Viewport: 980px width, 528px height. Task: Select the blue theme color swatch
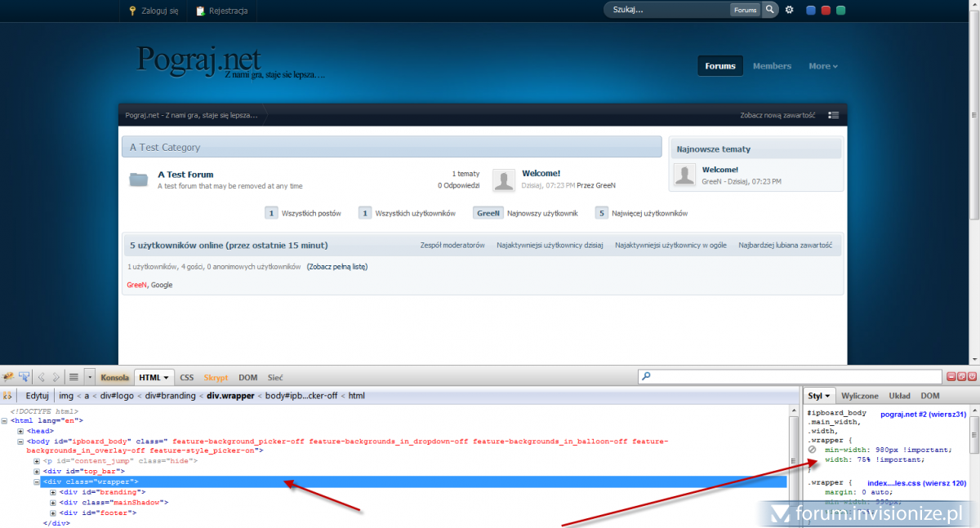pos(811,11)
